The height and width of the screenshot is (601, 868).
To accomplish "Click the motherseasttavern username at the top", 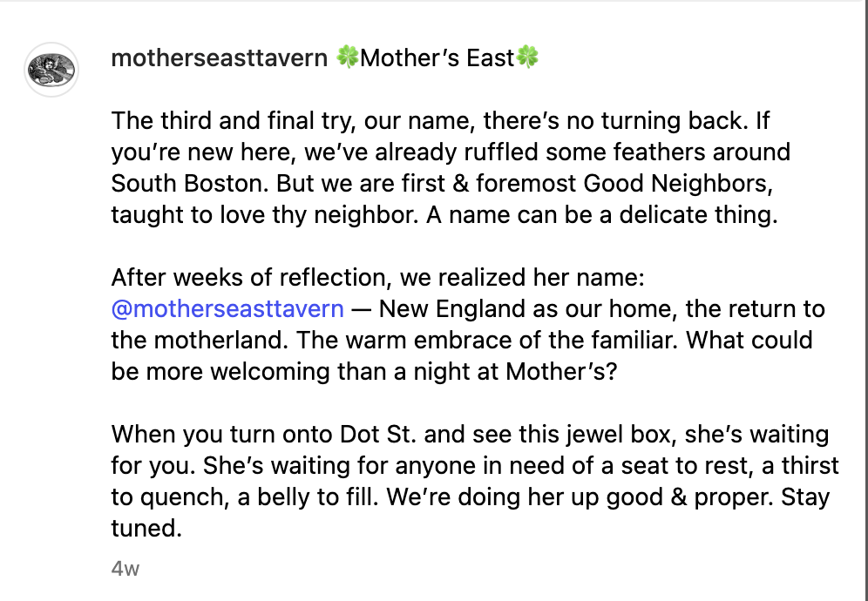I will [219, 58].
